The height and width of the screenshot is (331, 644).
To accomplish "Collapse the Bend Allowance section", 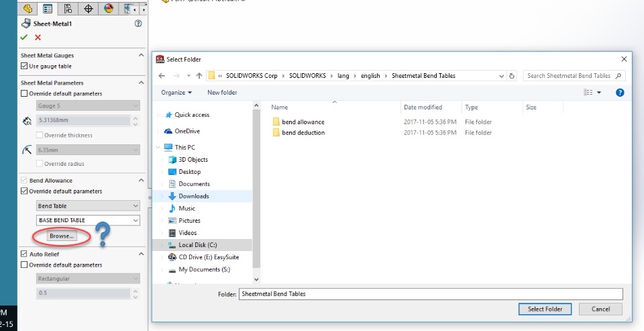I will 141,180.
